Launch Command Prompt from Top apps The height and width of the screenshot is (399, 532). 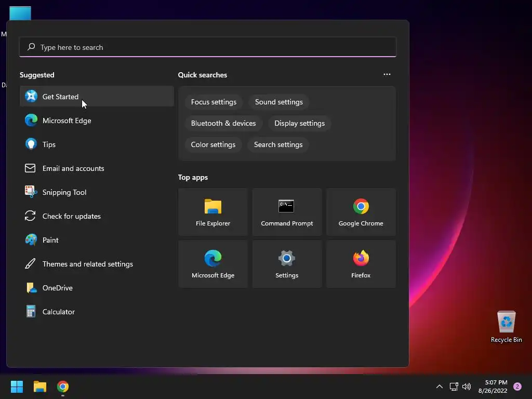(x=287, y=212)
